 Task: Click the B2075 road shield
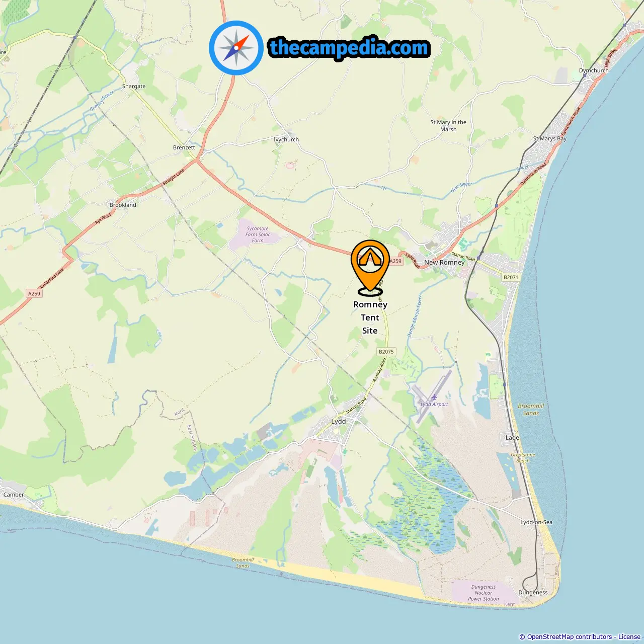click(386, 352)
